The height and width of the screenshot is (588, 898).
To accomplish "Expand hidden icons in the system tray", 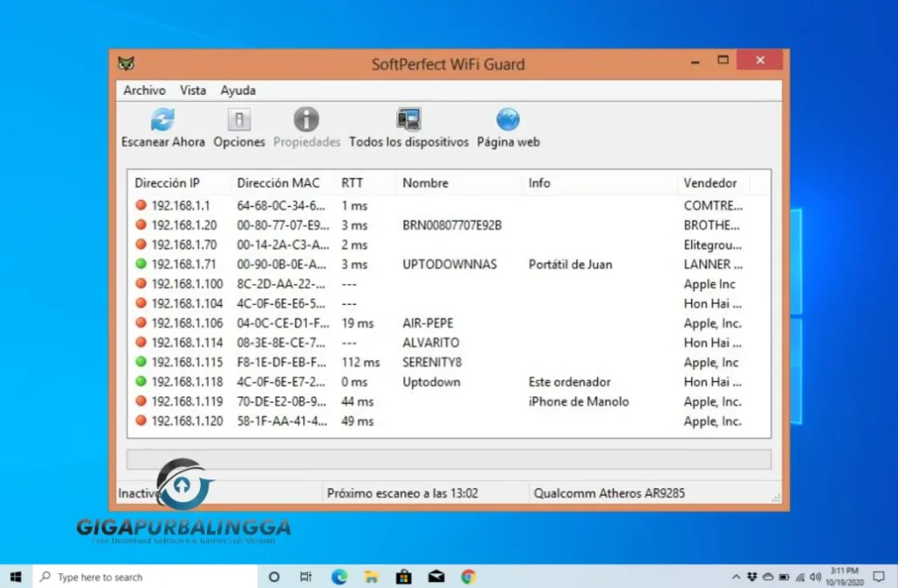I will tap(737, 577).
